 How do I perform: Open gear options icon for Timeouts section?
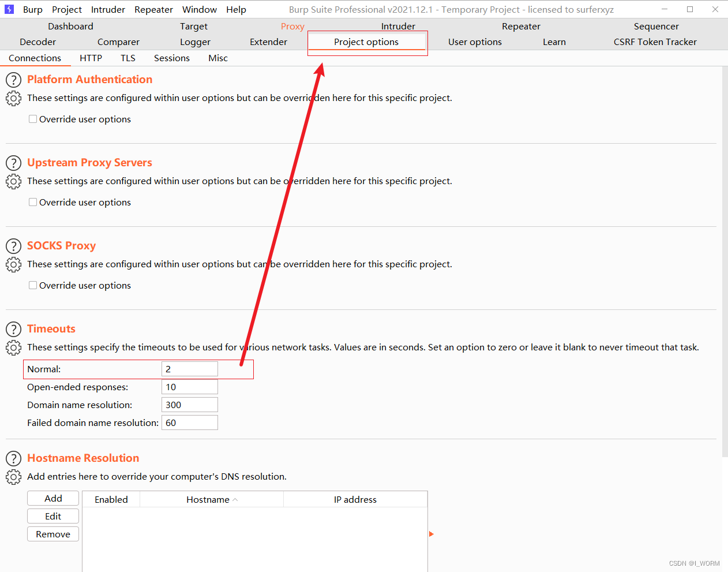13,347
